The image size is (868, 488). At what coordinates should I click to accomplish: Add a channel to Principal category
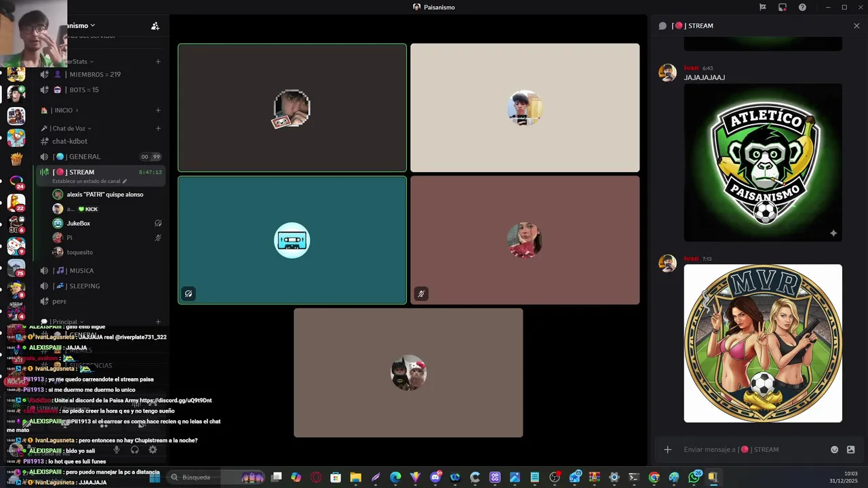coord(158,322)
